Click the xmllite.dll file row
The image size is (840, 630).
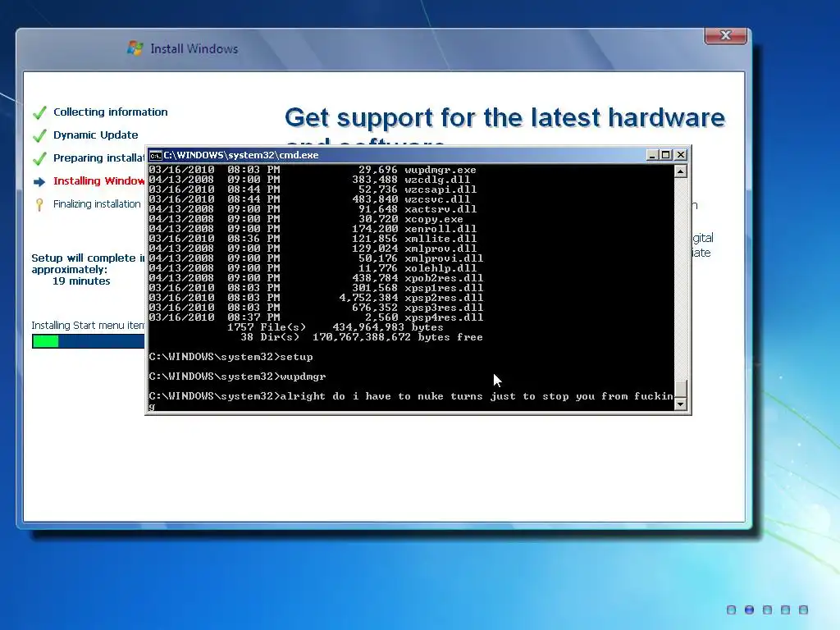point(313,239)
